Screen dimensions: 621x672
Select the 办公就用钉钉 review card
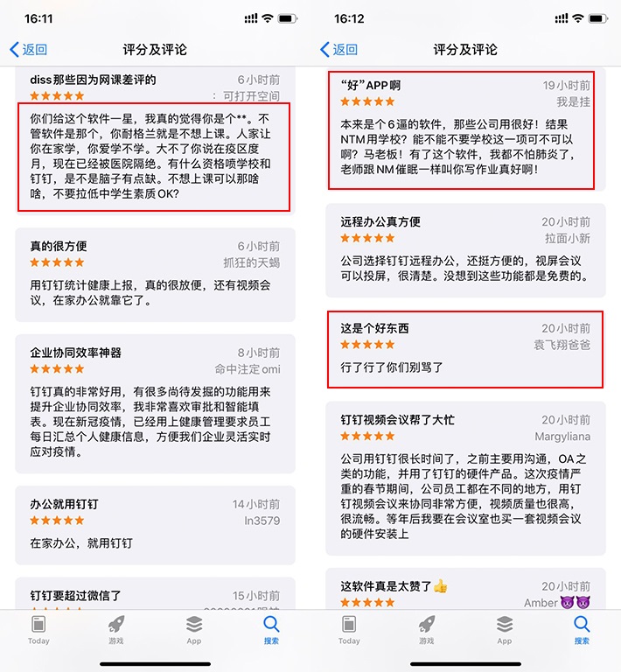pos(155,525)
